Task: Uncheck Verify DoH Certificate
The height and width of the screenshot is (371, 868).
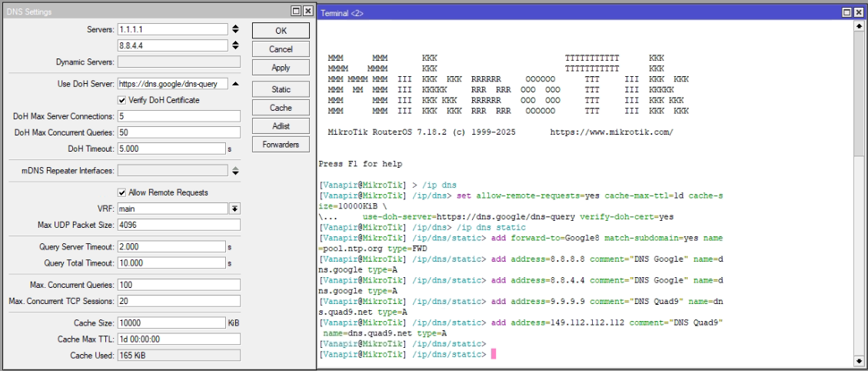Action: [121, 100]
